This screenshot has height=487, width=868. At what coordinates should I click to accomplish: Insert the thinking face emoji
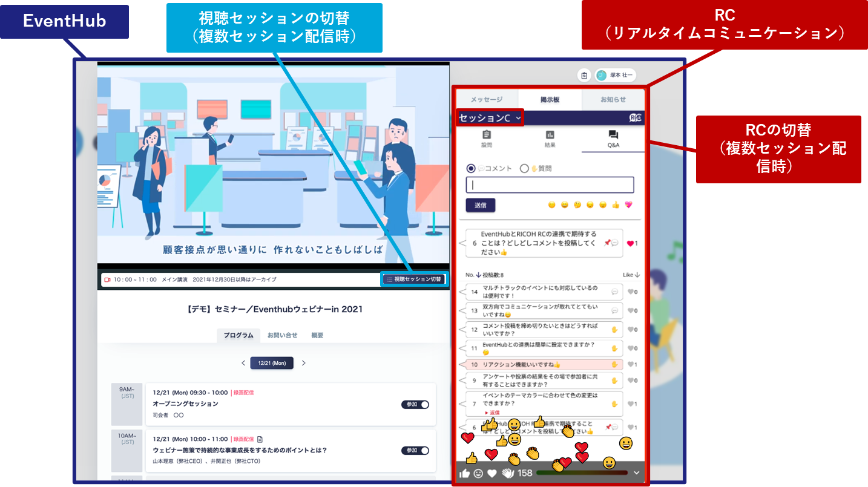pos(577,205)
